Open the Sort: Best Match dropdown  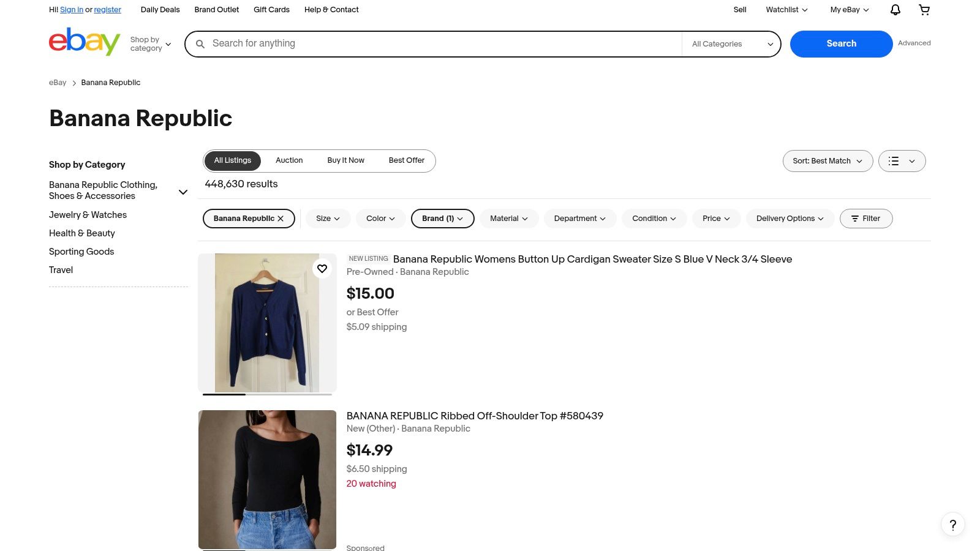point(827,161)
